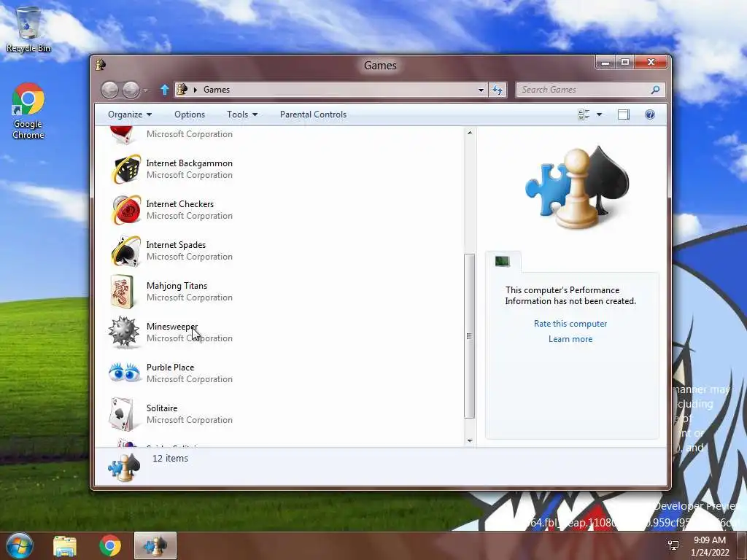This screenshot has height=560, width=747.
Task: Open the recent pages dropdown arrow
Action: pos(145,90)
